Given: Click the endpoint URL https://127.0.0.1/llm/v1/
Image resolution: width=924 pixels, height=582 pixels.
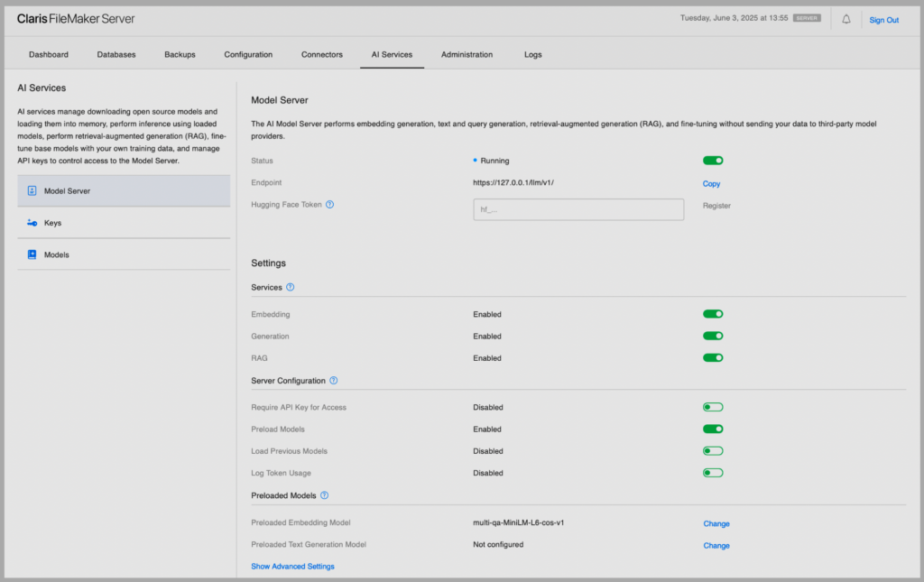Looking at the screenshot, I should [513, 182].
